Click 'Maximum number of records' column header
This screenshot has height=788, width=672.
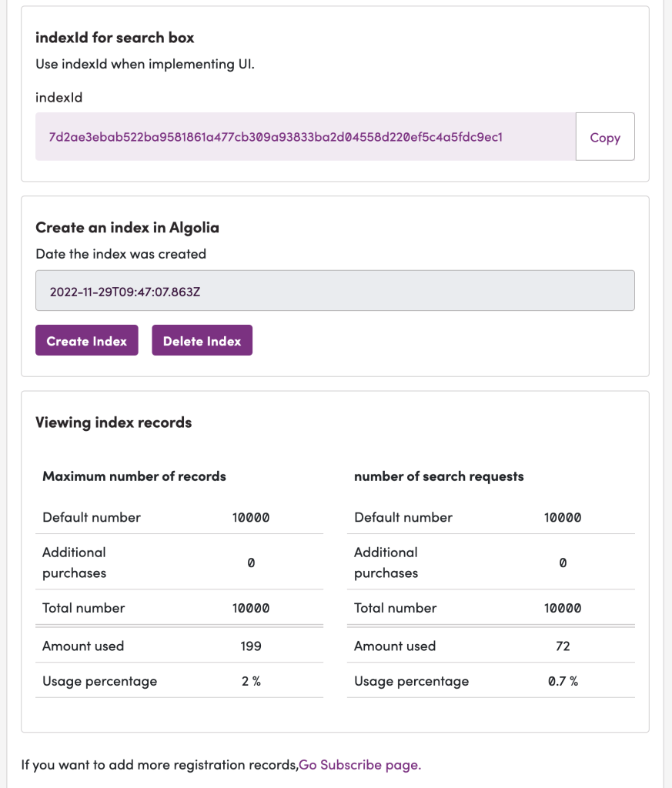coord(134,476)
